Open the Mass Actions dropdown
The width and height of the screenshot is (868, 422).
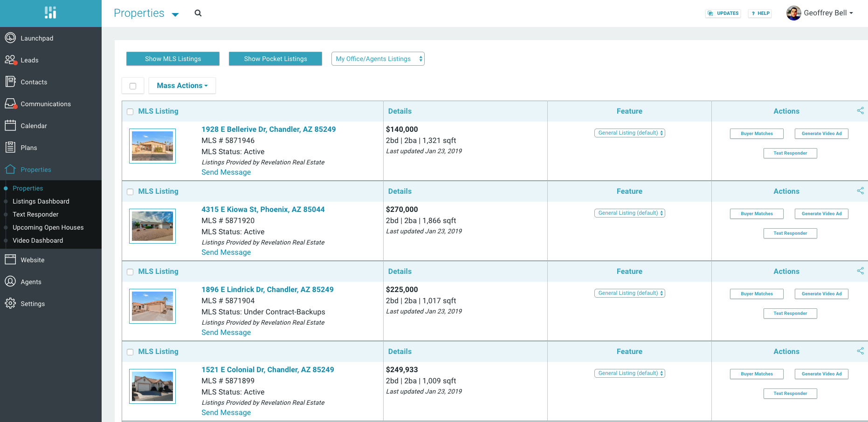point(182,86)
